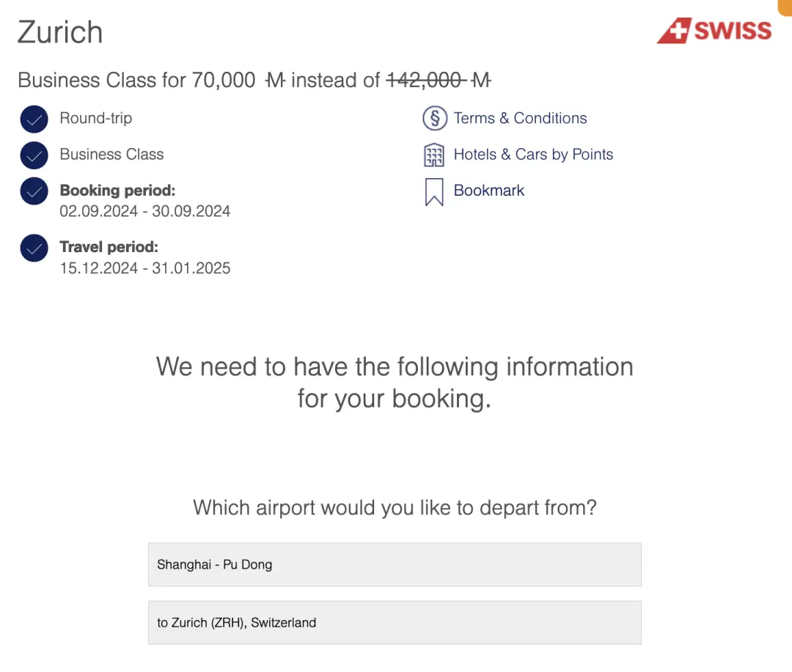
Task: Click the Booking period checkmark icon
Action: [x=34, y=191]
